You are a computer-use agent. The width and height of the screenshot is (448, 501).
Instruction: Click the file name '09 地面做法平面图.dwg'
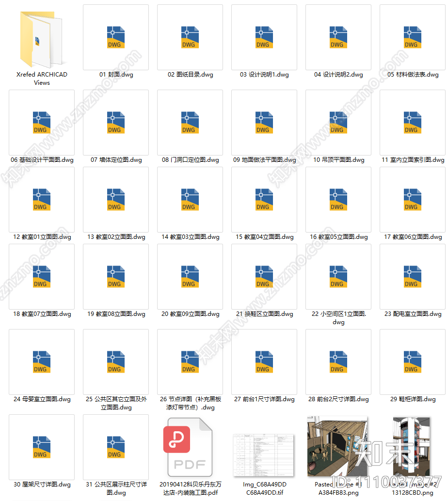(264, 160)
